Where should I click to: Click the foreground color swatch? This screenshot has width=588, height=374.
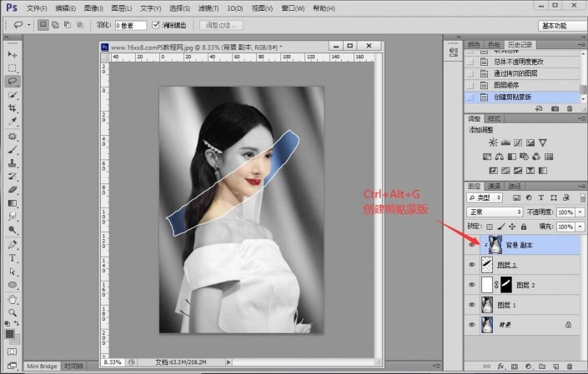click(x=11, y=334)
